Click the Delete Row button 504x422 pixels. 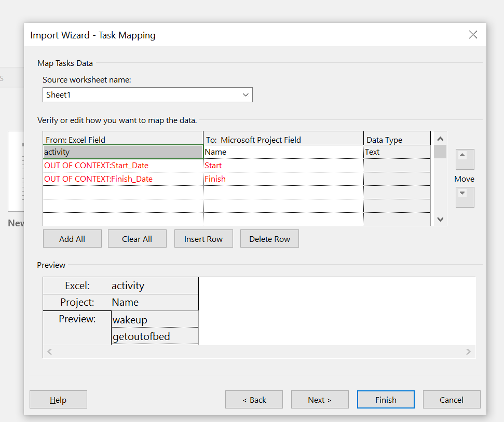pos(270,239)
